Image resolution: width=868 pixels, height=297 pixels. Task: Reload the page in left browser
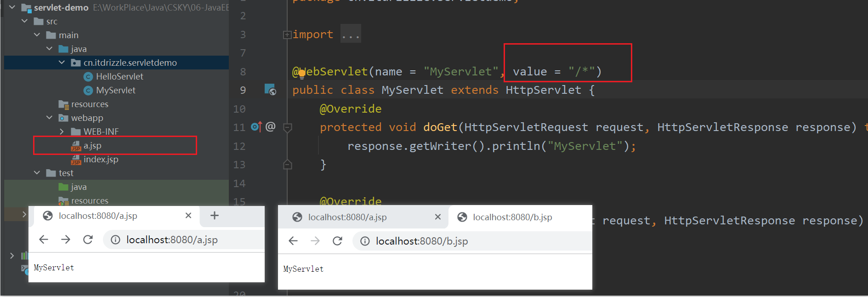pyautogui.click(x=88, y=240)
